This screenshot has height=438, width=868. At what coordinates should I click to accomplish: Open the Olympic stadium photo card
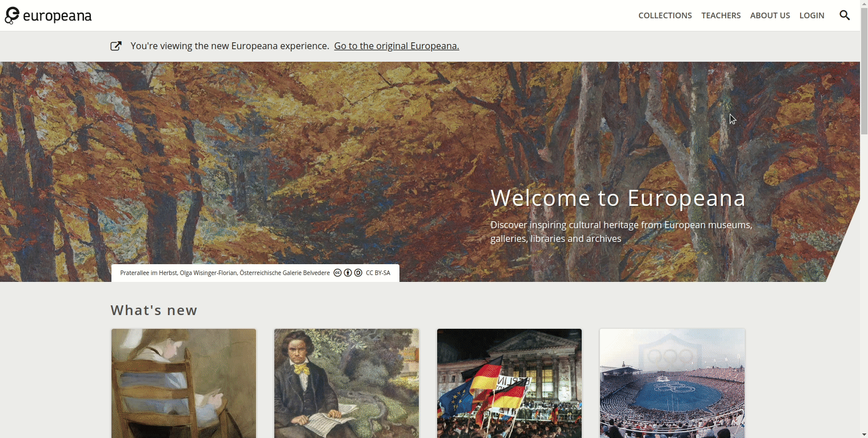672,383
